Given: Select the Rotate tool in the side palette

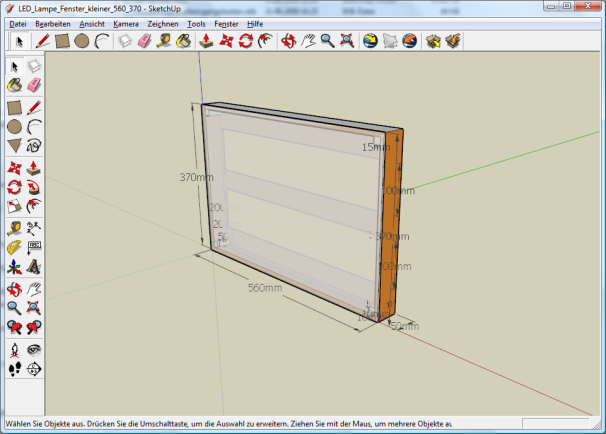Looking at the screenshot, I should click(x=15, y=187).
